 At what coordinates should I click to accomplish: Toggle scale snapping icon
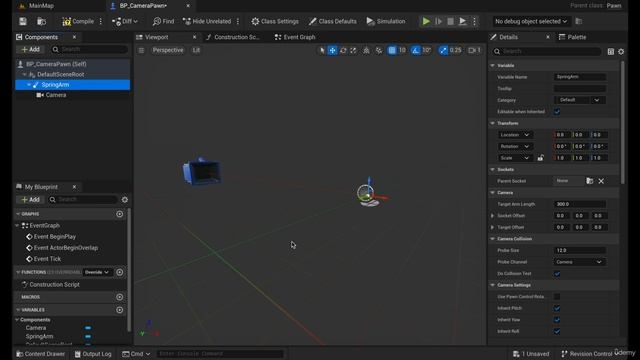443,50
